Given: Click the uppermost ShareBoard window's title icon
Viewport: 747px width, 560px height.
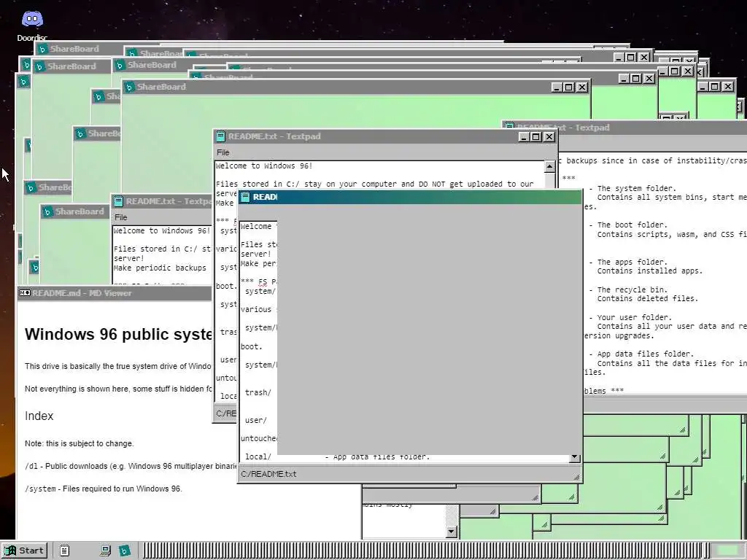Looking at the screenshot, I should [x=42, y=49].
